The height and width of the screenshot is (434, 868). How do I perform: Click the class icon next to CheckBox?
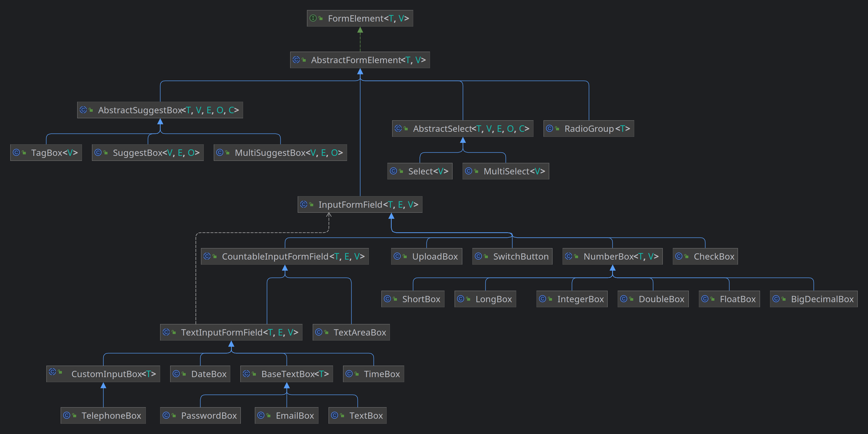(x=680, y=256)
